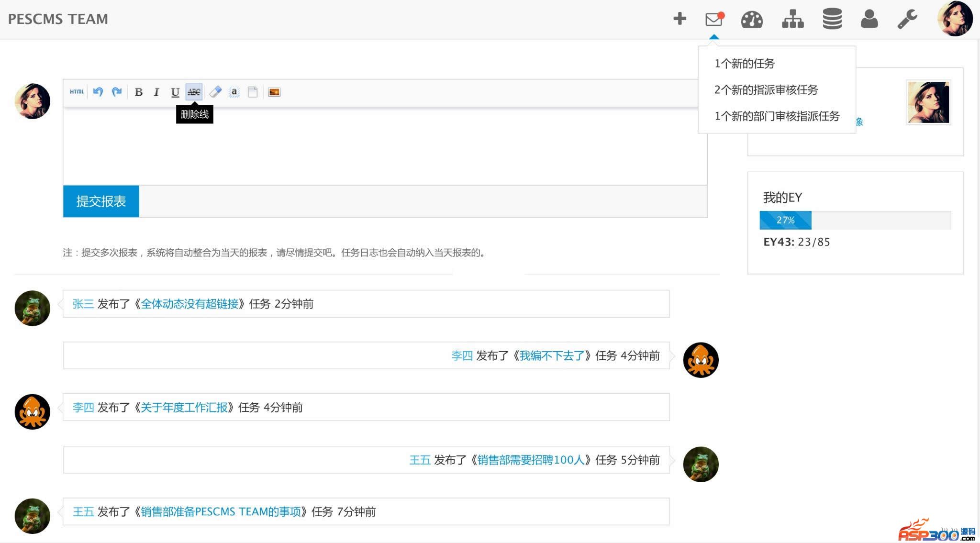980x543 pixels.
Task: Toggle HTML source mode in editor
Action: point(77,92)
